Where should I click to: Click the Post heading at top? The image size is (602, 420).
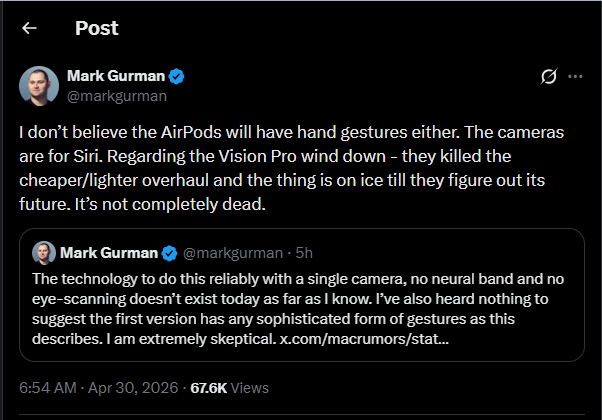[96, 28]
